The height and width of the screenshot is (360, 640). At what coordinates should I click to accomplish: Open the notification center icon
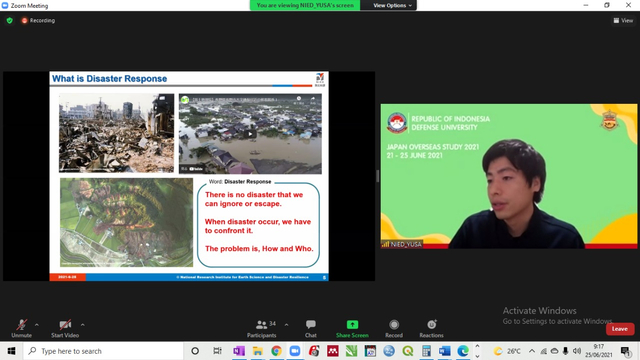tap(625, 351)
